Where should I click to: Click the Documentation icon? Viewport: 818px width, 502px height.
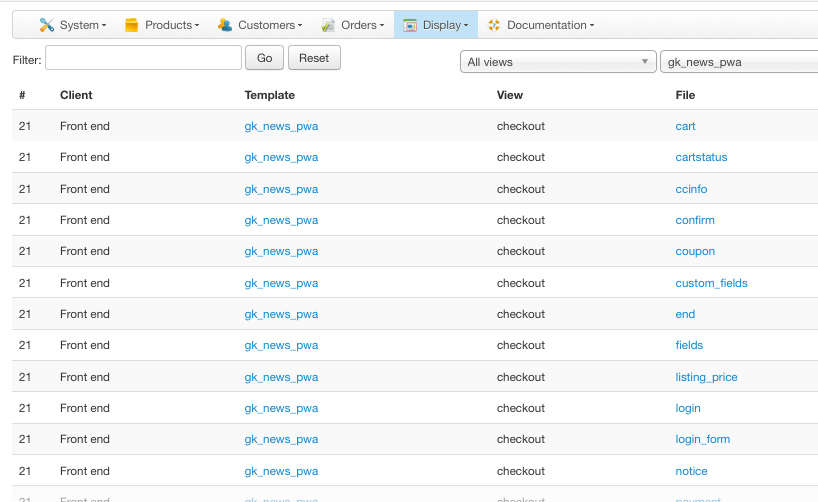pyautogui.click(x=494, y=25)
